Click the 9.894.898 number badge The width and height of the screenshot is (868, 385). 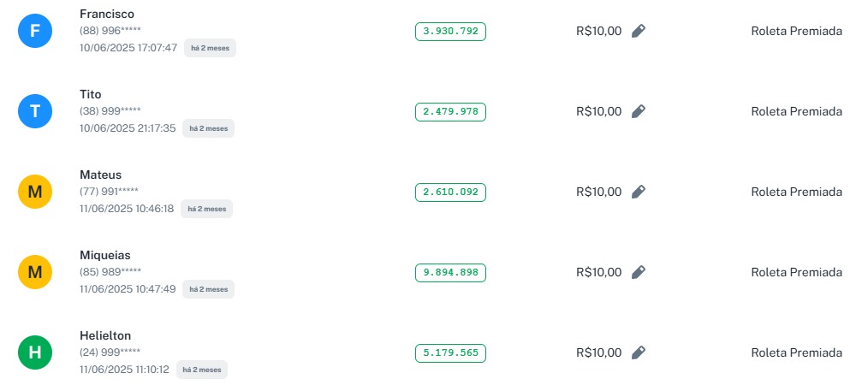[450, 273]
